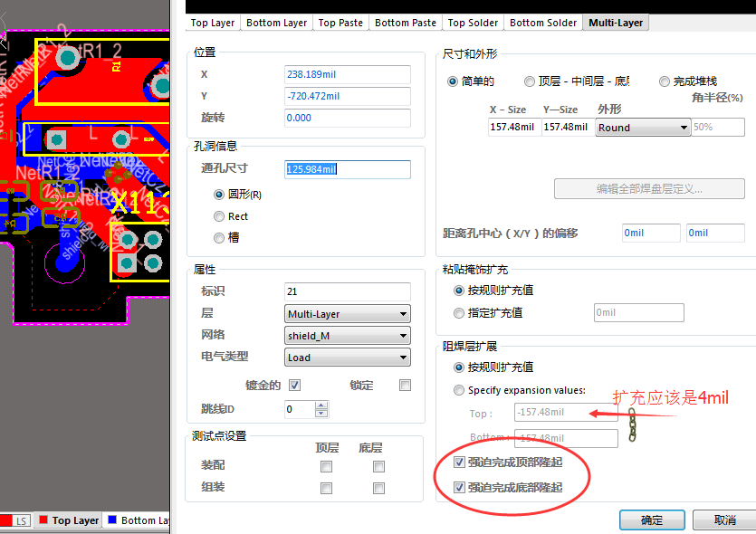Select the Top Layer tab in dialog
This screenshot has height=534, width=756.
213,23
